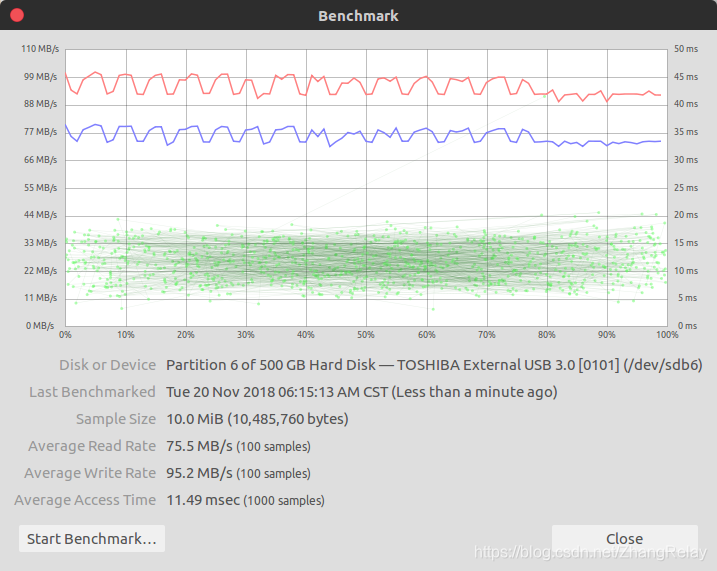Screen dimensions: 717x571
Task: Click the 35 ms axis label
Action: click(x=686, y=132)
